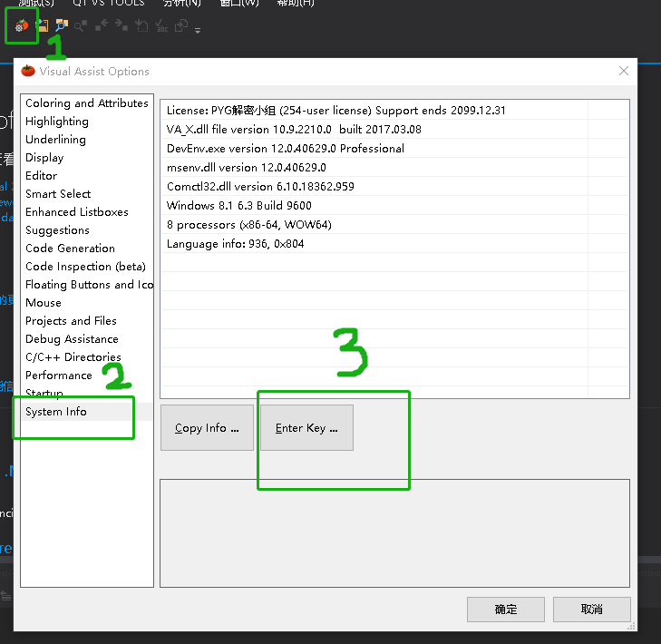This screenshot has width=661, height=644.
Task: Click the open corresponding file folder icon
Action: [x=42, y=25]
